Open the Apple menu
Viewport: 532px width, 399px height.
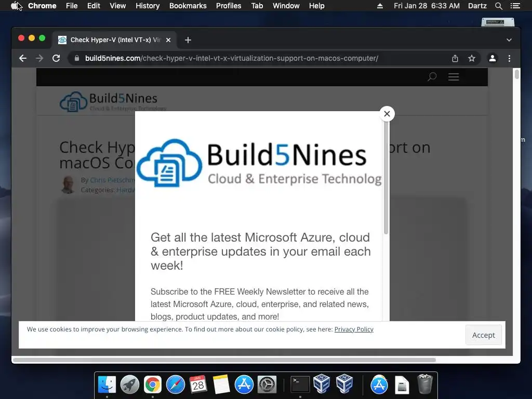click(x=14, y=6)
